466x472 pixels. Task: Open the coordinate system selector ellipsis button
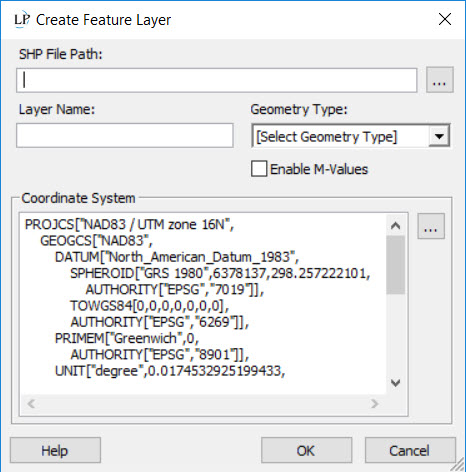(431, 226)
